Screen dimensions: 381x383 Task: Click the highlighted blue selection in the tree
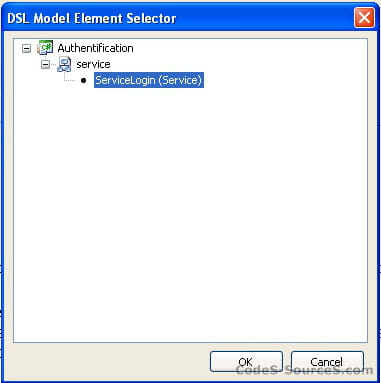click(149, 80)
